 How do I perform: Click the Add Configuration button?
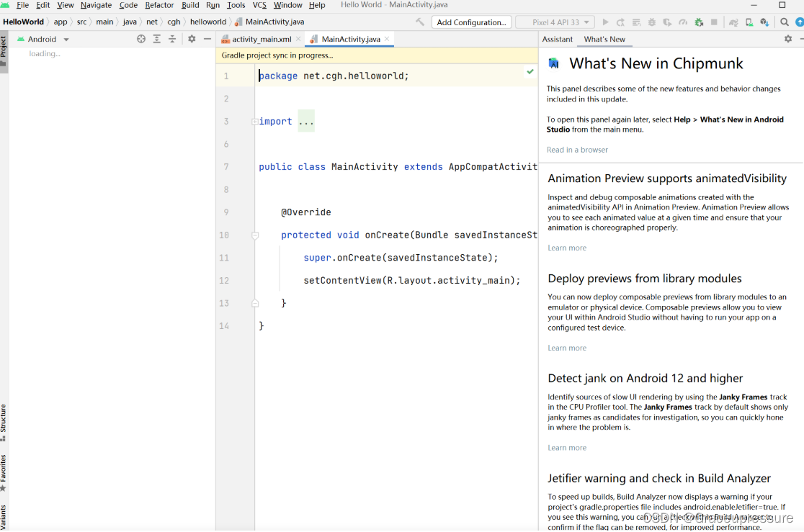471,22
